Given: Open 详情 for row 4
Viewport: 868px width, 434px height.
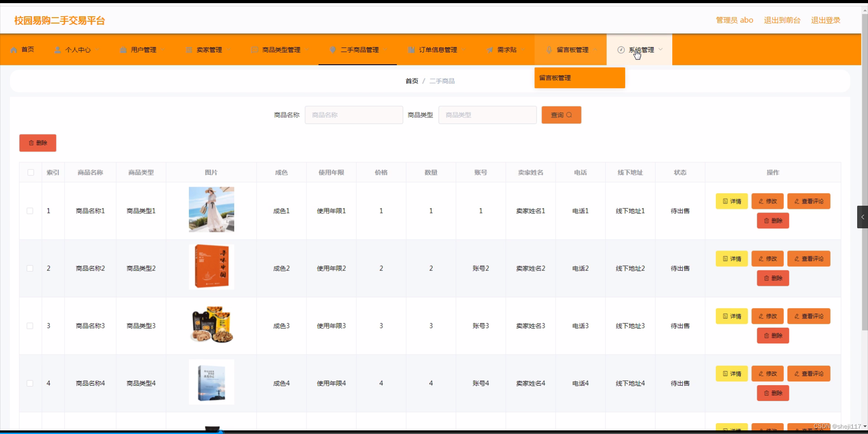Looking at the screenshot, I should (731, 373).
